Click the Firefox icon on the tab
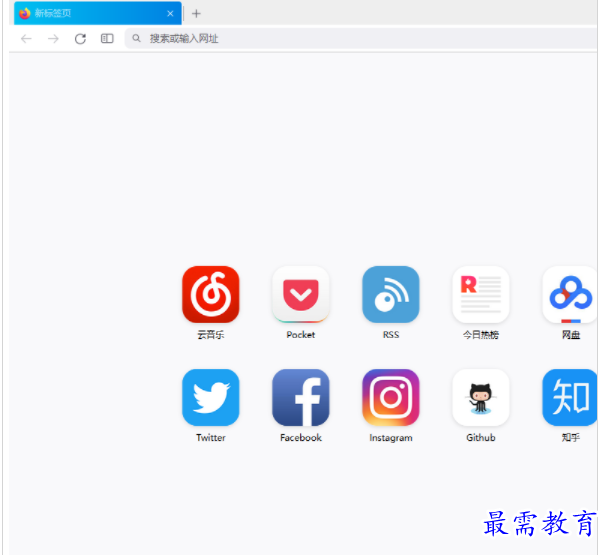Image resolution: width=605 pixels, height=555 pixels. coord(25,13)
